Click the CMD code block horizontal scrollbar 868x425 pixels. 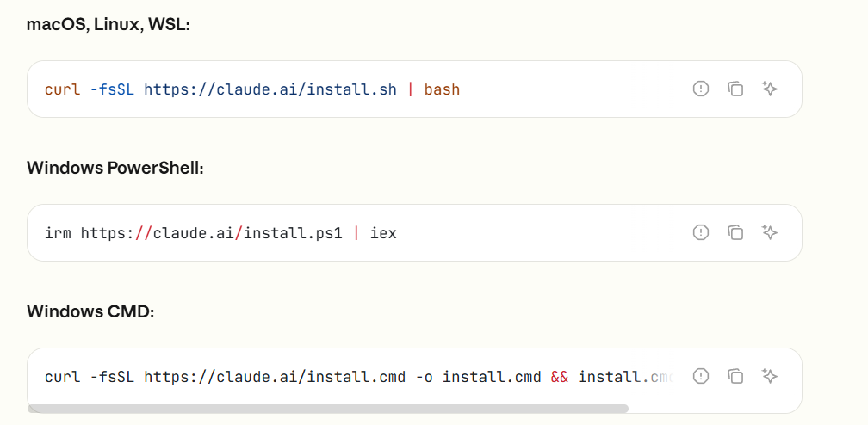328,409
